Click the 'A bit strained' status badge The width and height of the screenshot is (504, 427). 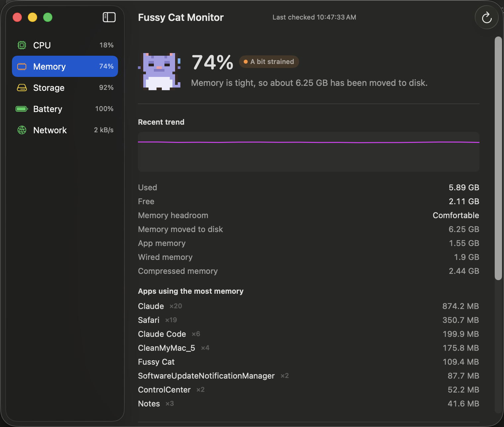click(x=269, y=62)
